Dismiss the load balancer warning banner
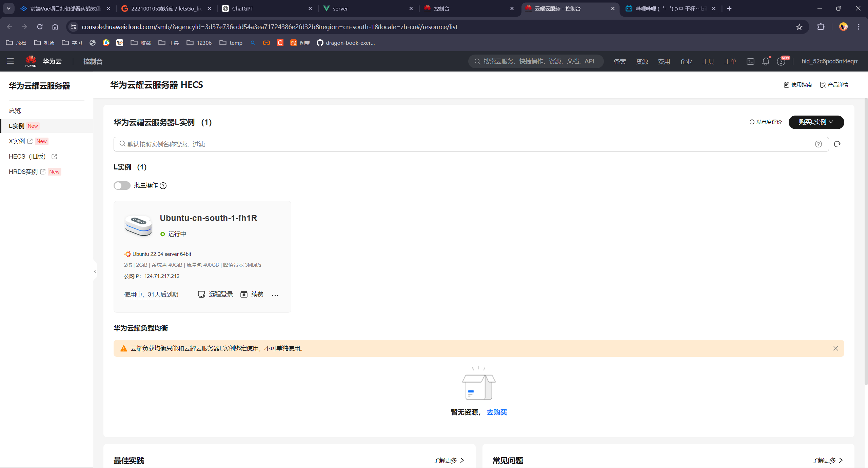 coord(835,348)
